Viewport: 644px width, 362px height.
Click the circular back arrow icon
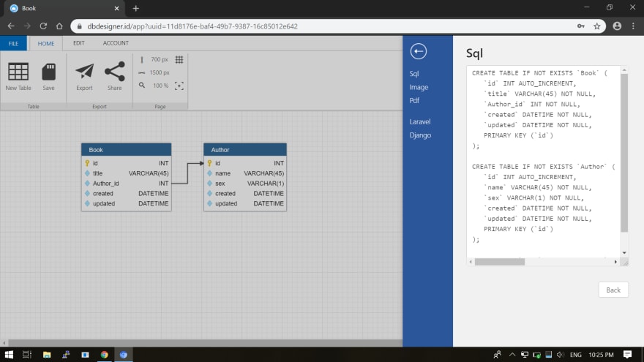point(418,51)
